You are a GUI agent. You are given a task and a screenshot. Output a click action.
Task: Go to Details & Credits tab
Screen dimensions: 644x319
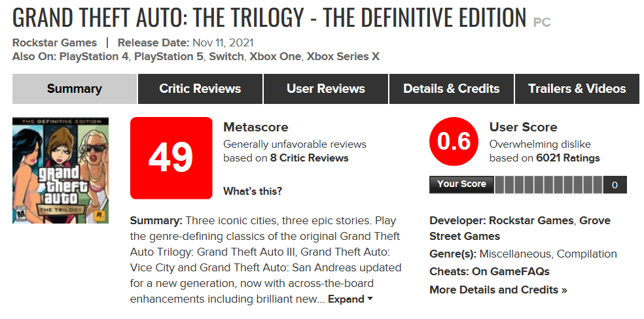(x=452, y=88)
